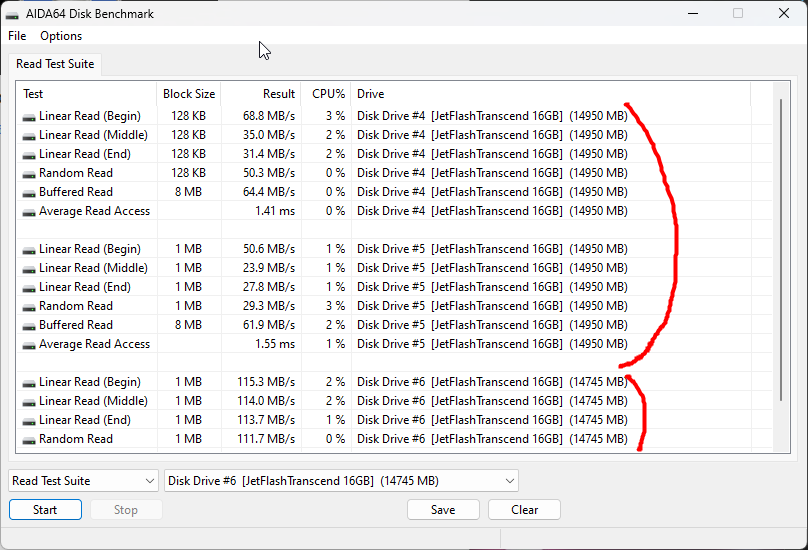Click drive icon of 50.6 MB/s Linear Read (Begin)
The image size is (808, 550).
[29, 250]
